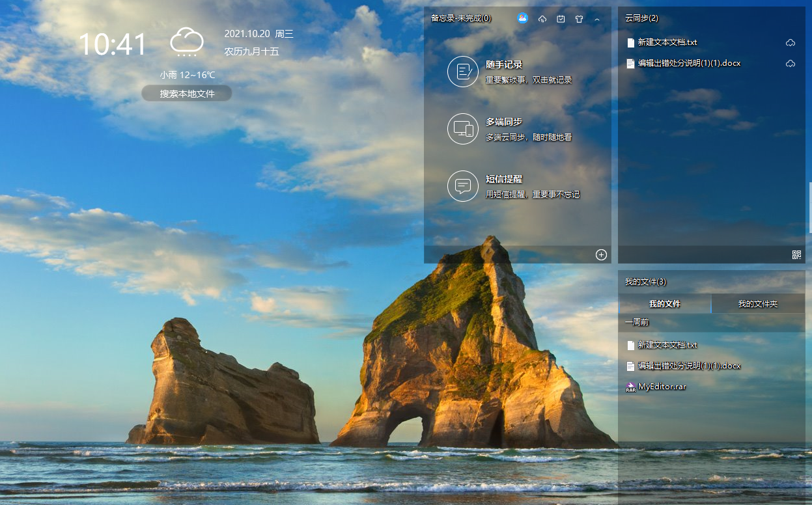Open 编辑出错处分说明(1)(1).docx in 云同步 list
Viewport: 812px width, 505px height.
click(689, 63)
